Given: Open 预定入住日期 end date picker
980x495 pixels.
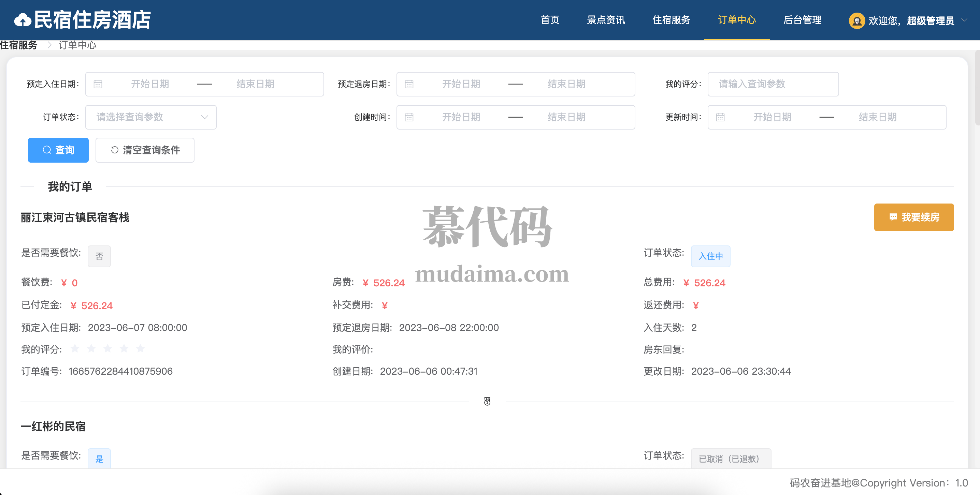Looking at the screenshot, I should click(x=255, y=84).
